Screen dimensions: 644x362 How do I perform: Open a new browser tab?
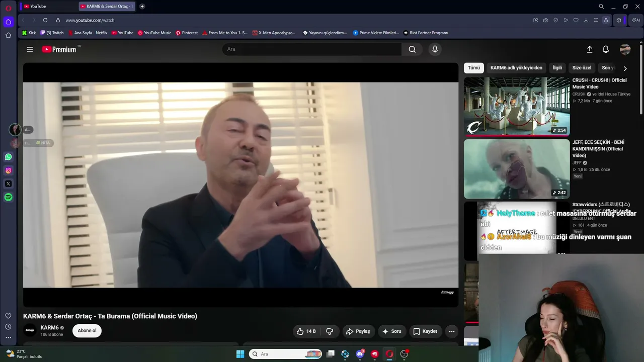[142, 7]
